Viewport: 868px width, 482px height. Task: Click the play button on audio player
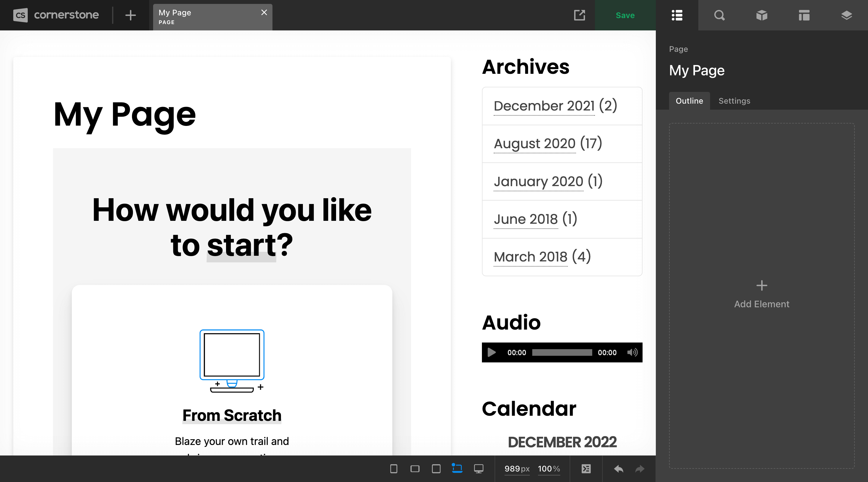coord(492,352)
